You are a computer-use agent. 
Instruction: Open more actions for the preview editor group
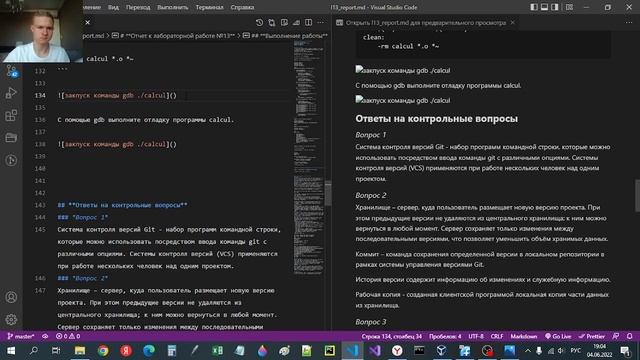tap(629, 22)
